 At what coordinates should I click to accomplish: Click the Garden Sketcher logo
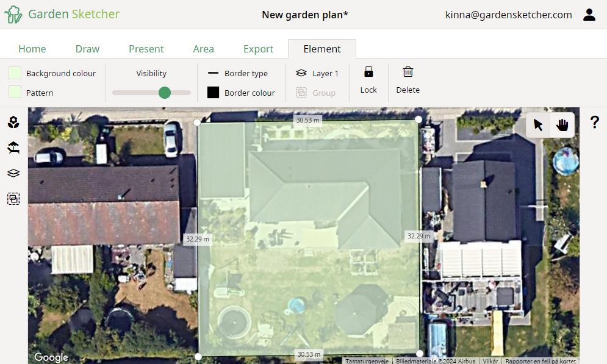pyautogui.click(x=61, y=14)
